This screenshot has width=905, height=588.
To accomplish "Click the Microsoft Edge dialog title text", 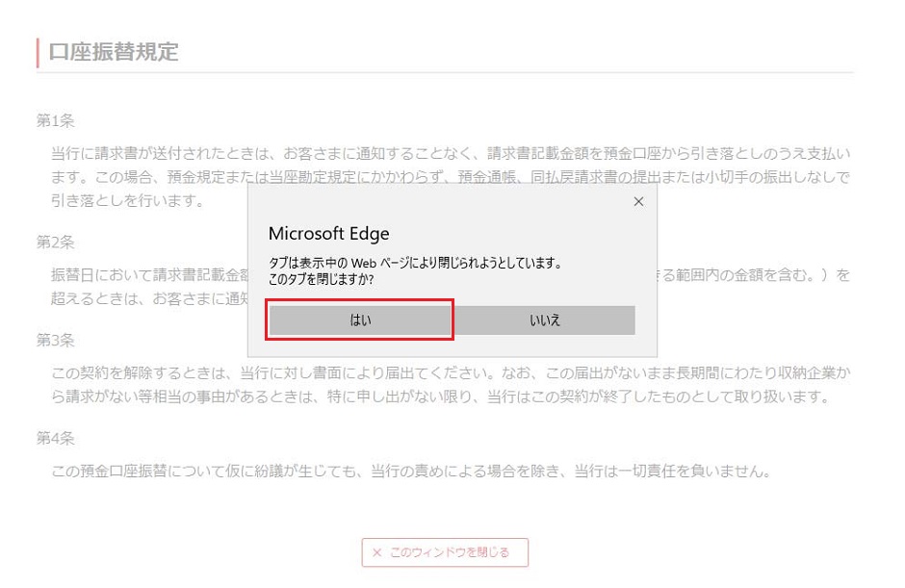I will click(x=328, y=234).
